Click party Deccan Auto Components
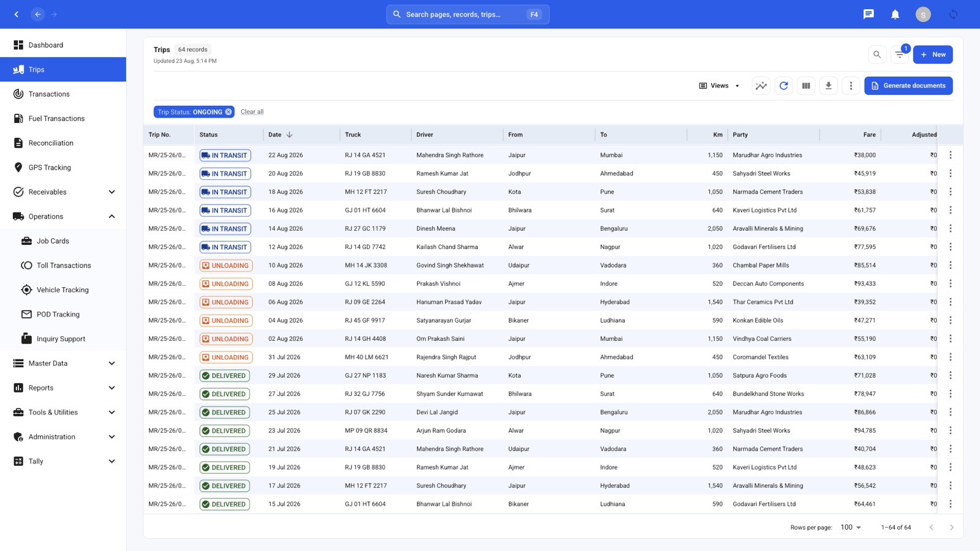The image size is (980, 551). click(x=768, y=283)
